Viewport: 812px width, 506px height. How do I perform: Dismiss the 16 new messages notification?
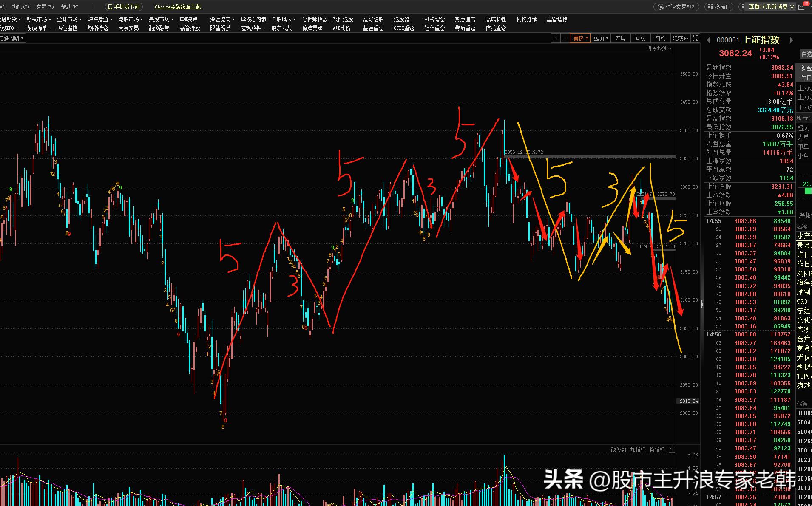point(792,7)
